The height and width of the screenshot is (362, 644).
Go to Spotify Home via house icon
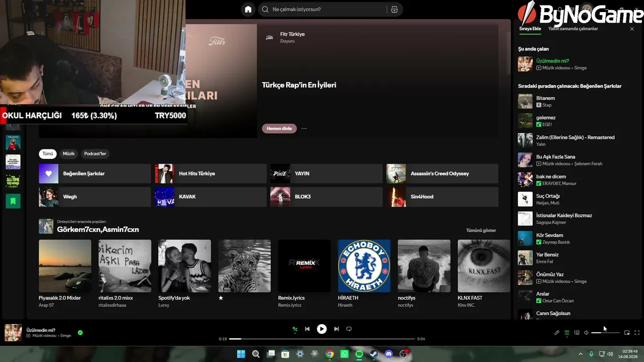tap(248, 10)
